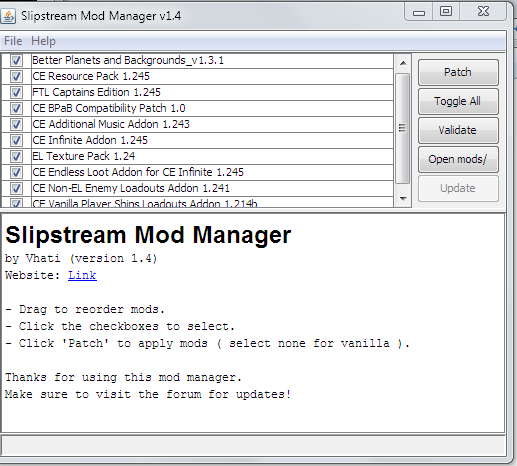This screenshot has width=517, height=466.
Task: Open the Help menu
Action: point(43,41)
